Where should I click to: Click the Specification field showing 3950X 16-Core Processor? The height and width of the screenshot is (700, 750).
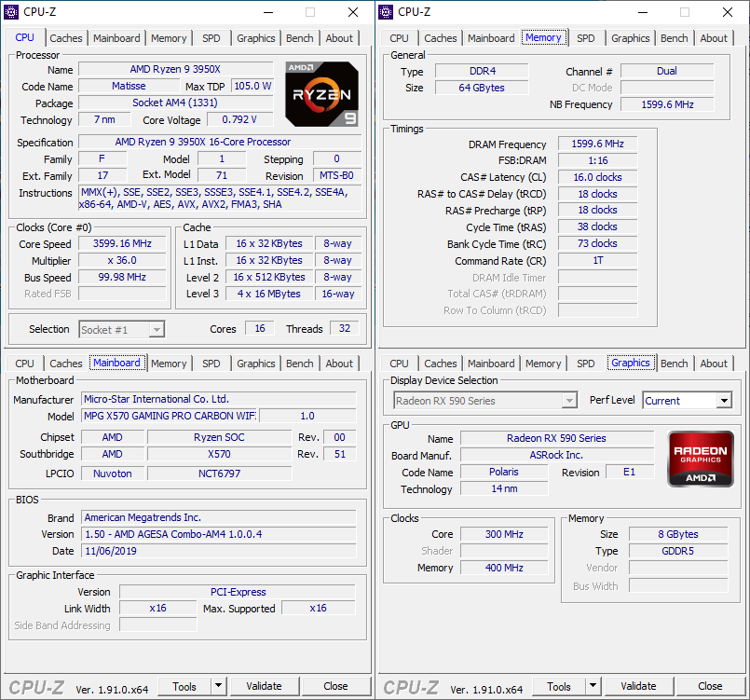(x=202, y=142)
